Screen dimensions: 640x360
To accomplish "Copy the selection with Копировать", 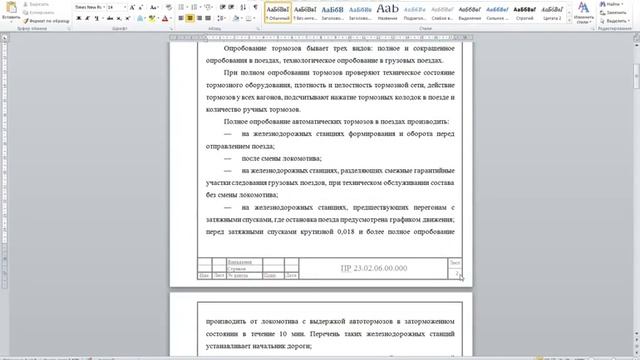I will click(38, 12).
